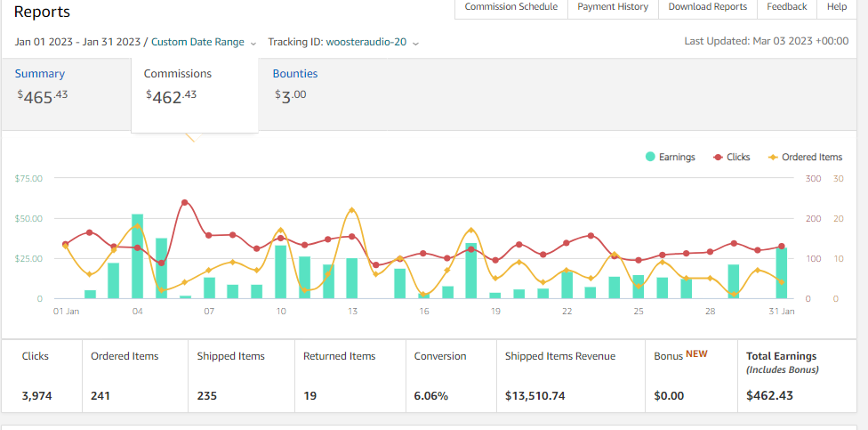The width and height of the screenshot is (868, 430).
Task: Click the earnings bar for 31 Jan
Action: (x=782, y=273)
